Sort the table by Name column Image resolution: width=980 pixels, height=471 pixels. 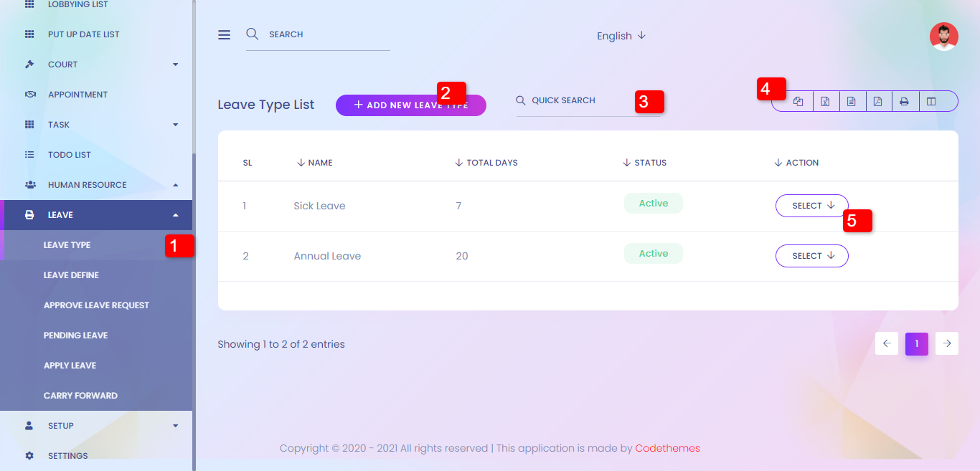pyautogui.click(x=315, y=163)
